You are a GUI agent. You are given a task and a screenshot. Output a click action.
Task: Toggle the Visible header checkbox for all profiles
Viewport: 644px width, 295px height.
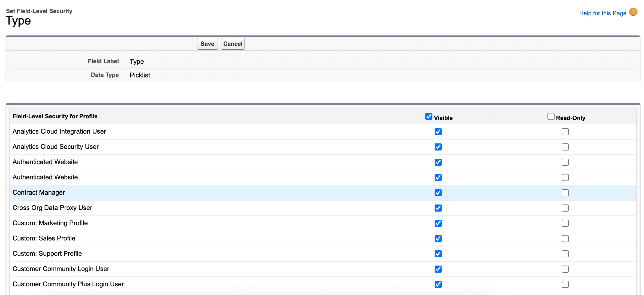click(429, 117)
